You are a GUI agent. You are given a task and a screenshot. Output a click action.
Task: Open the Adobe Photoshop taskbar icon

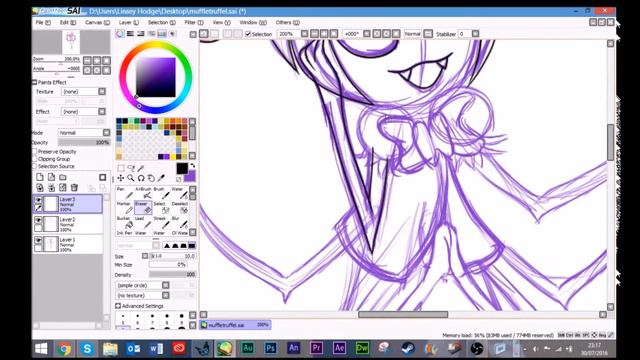tap(270, 348)
